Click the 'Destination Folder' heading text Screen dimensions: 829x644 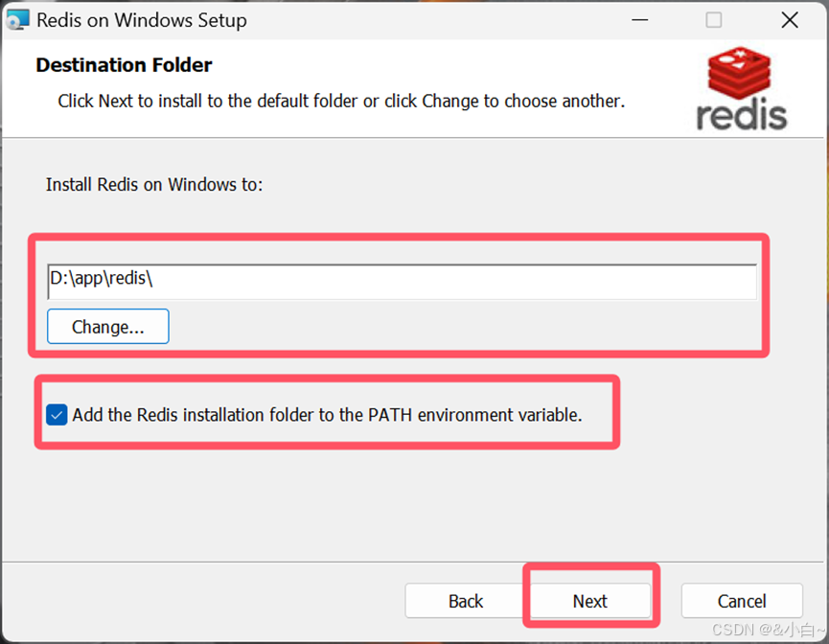coord(124,65)
